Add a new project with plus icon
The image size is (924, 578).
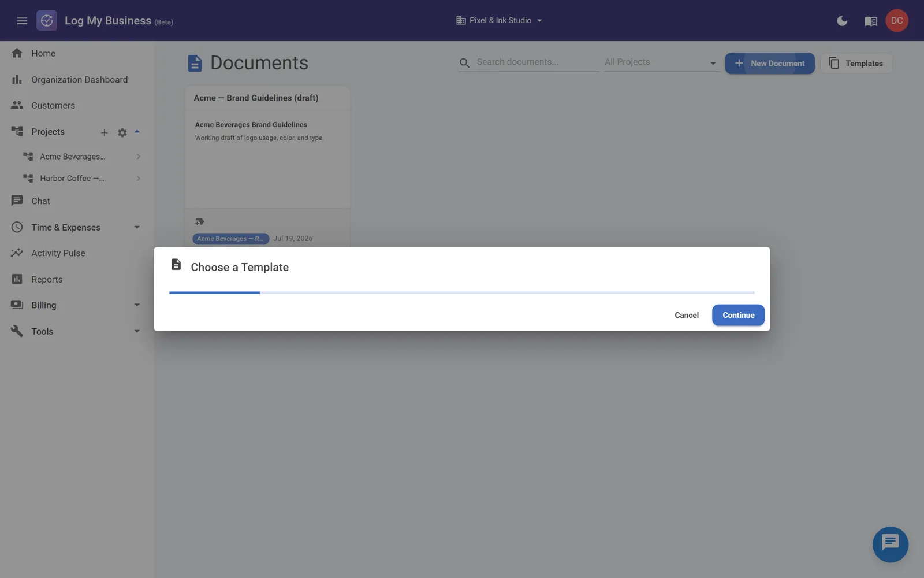[105, 133]
